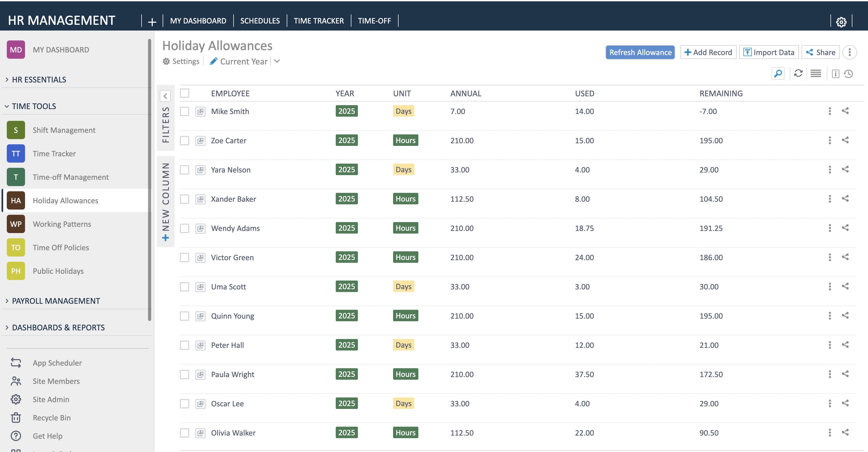Screen dimensions: 868x452
Task: Open the App Scheduler in the sidebar
Action: 57,363
